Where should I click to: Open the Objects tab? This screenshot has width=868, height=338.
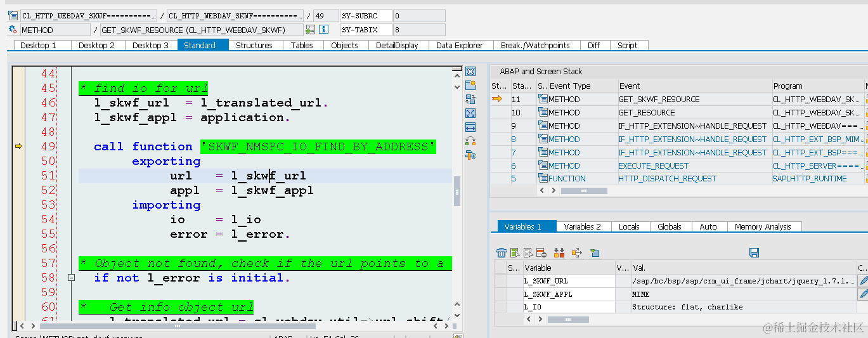[344, 45]
